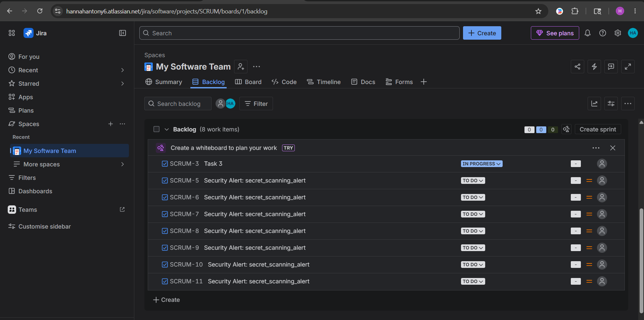This screenshot has height=320, width=644.
Task: Open backlog insights chart icon
Action: point(594,104)
